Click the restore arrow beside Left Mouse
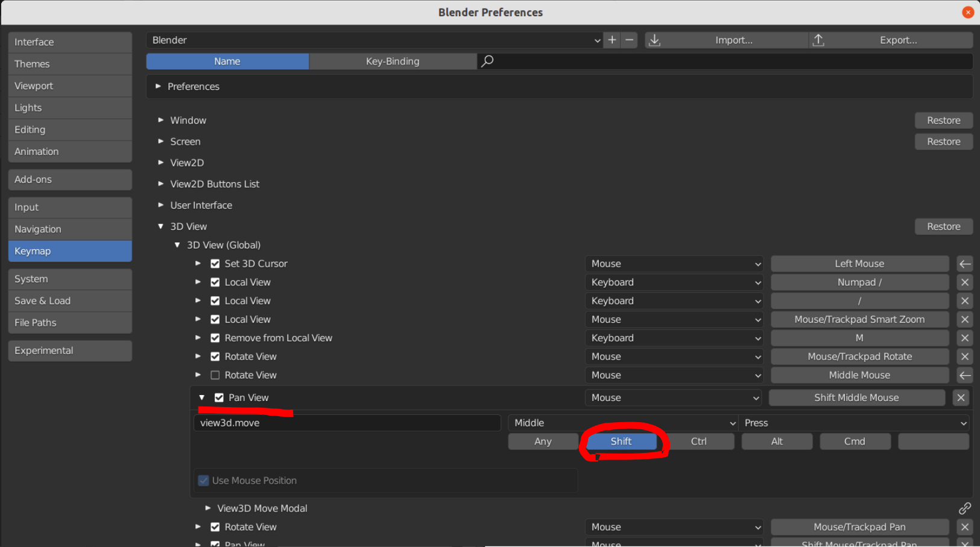The image size is (980, 547). tap(964, 264)
